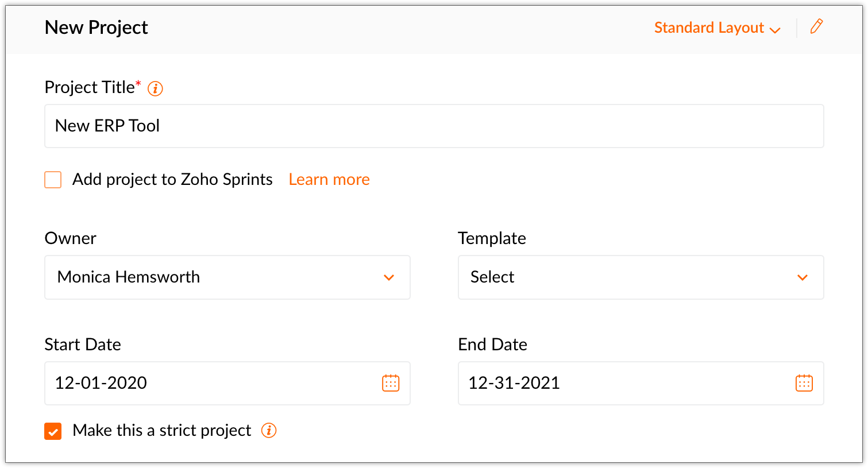Image resolution: width=868 pixels, height=468 pixels.
Task: Open the Learn more link
Action: (x=329, y=179)
